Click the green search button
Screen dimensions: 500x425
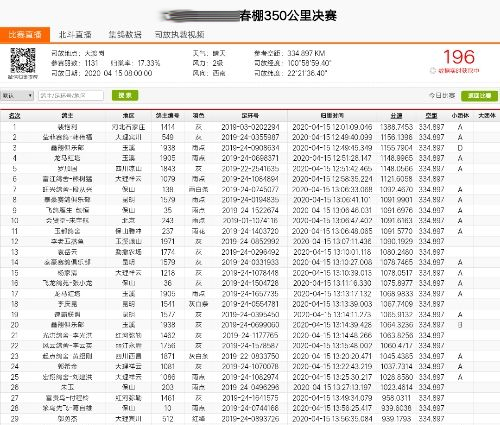[x=125, y=96]
